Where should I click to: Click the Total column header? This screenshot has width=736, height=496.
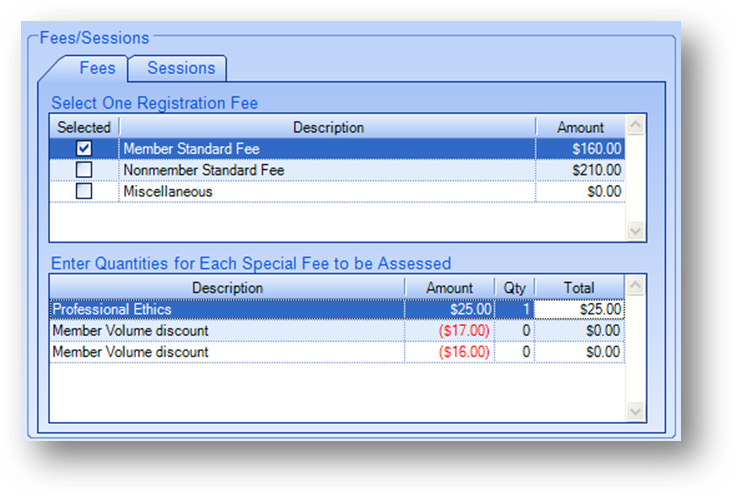pyautogui.click(x=579, y=288)
